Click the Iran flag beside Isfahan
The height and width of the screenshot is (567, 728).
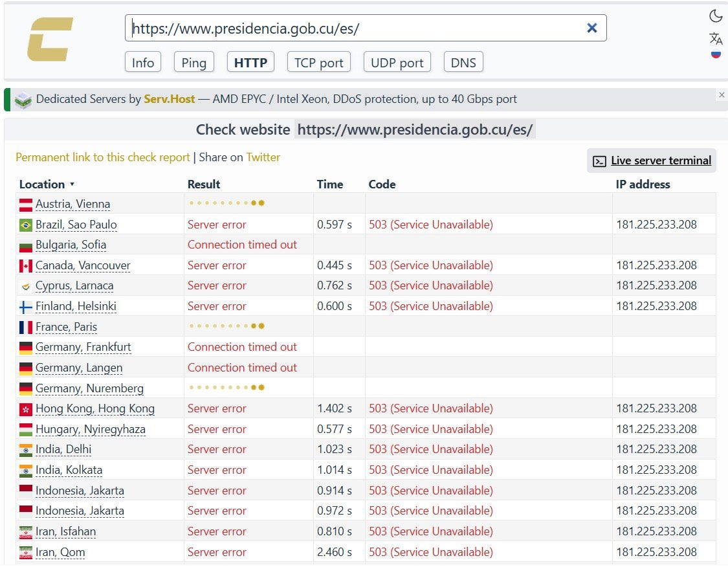25,532
